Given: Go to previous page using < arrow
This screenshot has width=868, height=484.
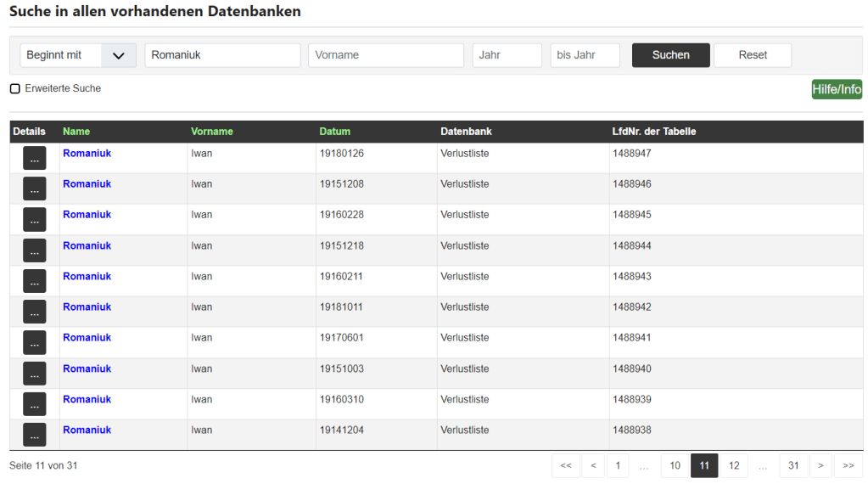Looking at the screenshot, I should (592, 465).
